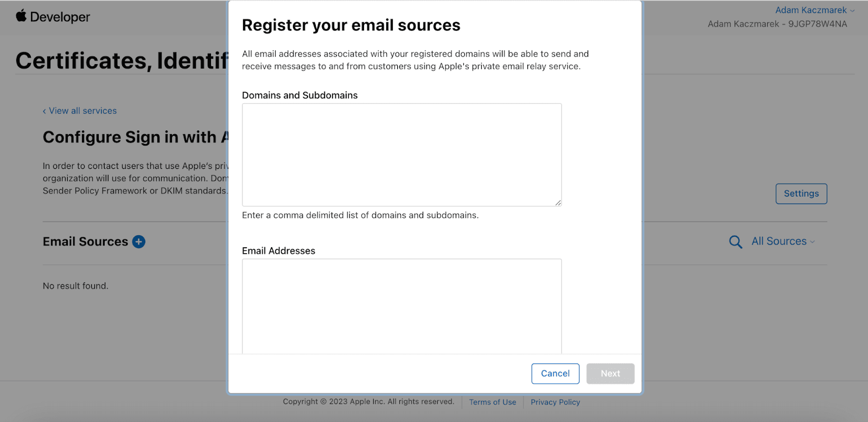Screen dimensions: 868x422
Task: Click the Email Sources section heading
Action: [x=86, y=242]
